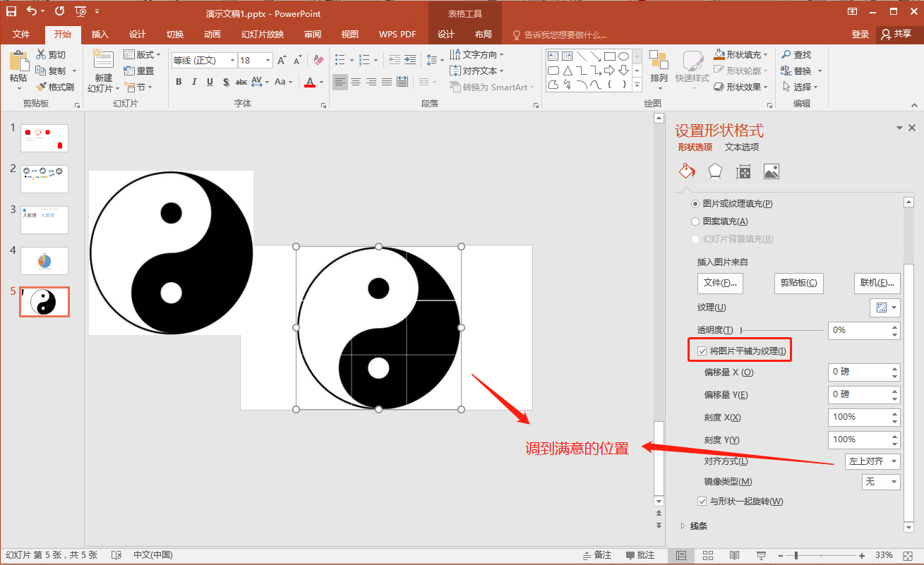
Task: Toggle Italic formatting I
Action: 194,82
